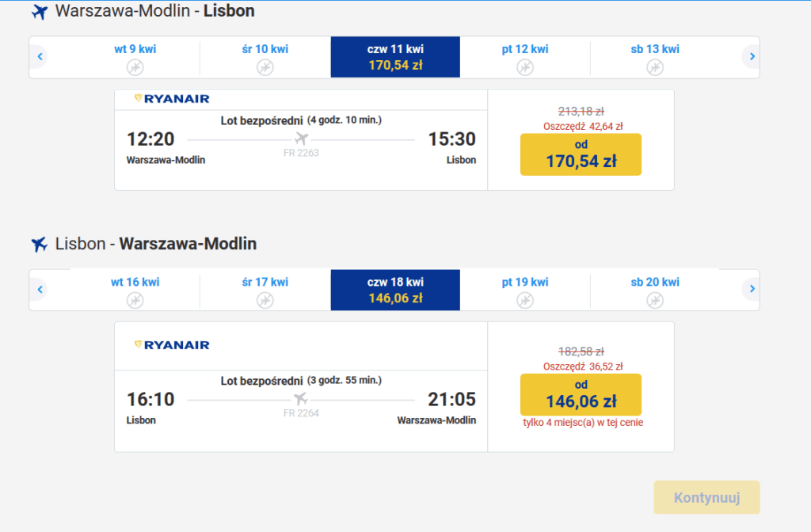This screenshot has width=811, height=532.
Task: Choose the od 146,06 zł fare button
Action: [581, 394]
